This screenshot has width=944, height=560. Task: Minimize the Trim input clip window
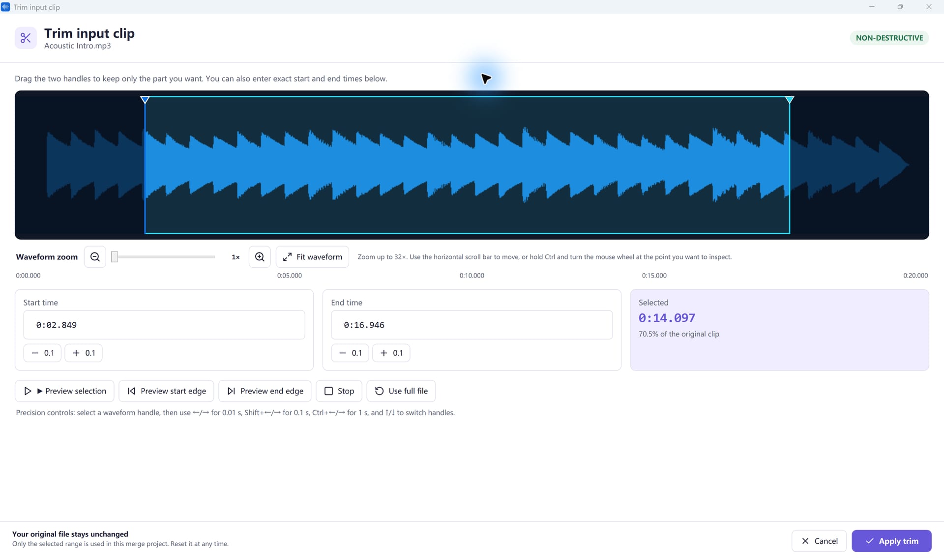coord(872,7)
